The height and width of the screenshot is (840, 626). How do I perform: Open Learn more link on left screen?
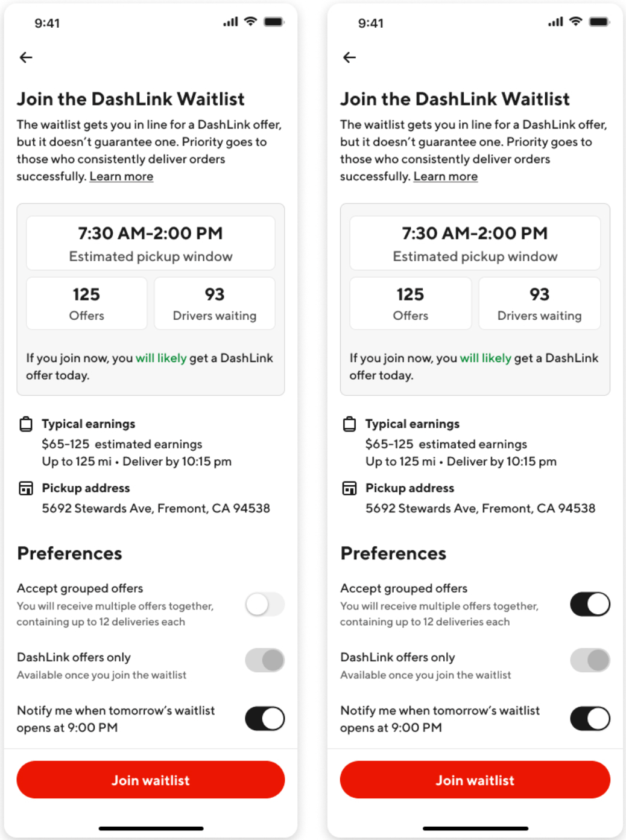[121, 176]
